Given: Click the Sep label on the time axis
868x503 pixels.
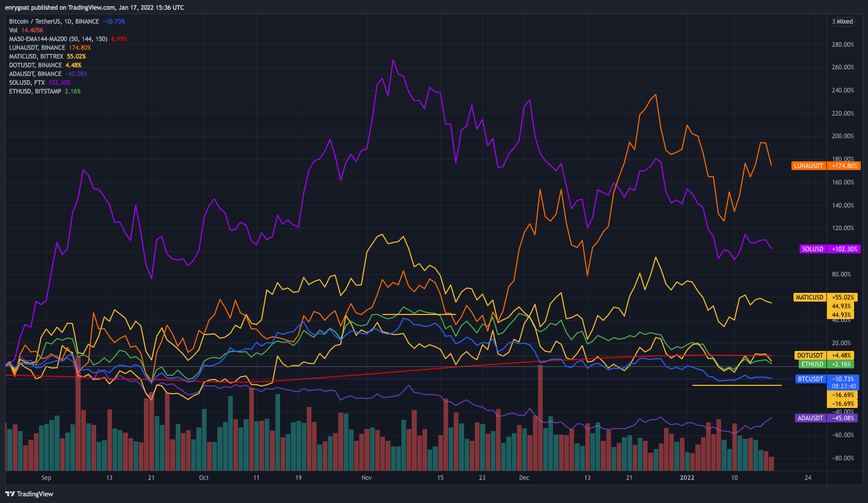Looking at the screenshot, I should tap(46, 478).
